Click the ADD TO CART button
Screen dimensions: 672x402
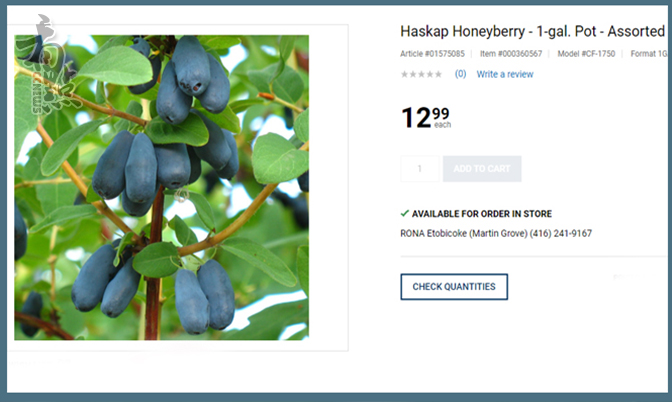tap(482, 169)
